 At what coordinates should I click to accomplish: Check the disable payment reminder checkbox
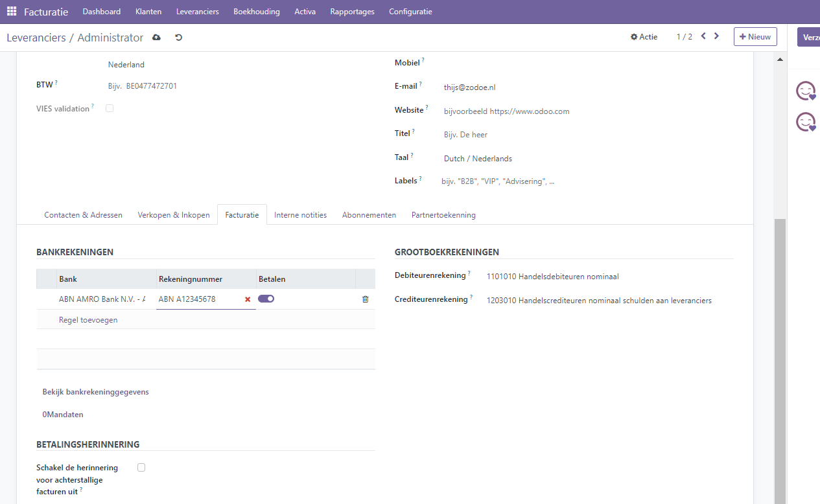click(x=141, y=467)
